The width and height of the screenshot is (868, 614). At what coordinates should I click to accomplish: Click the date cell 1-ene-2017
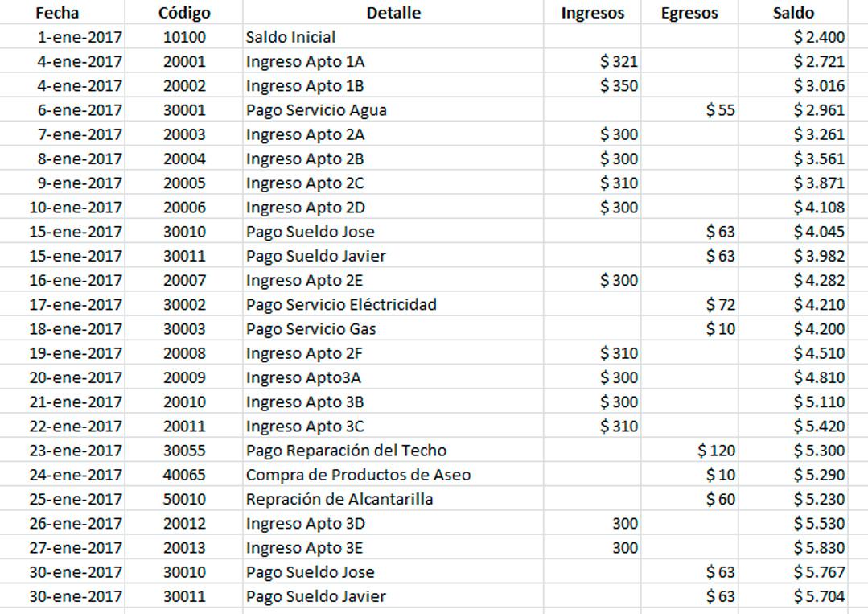coord(79,37)
